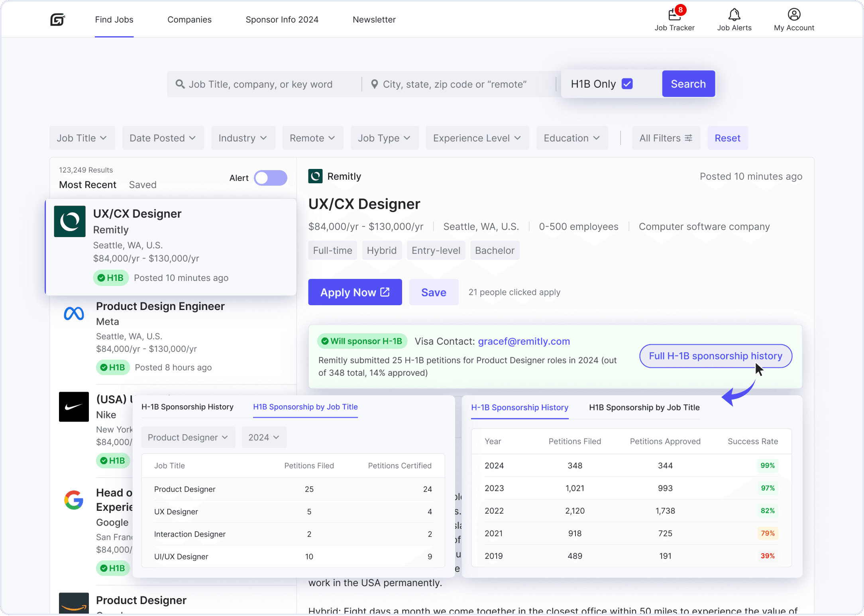Click the gracef@remitly.com visa contact link

[x=524, y=341]
